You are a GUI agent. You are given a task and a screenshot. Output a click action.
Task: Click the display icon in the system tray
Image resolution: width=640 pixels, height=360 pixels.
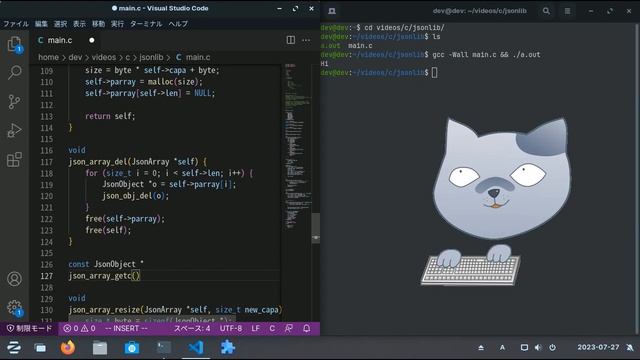tap(524, 348)
